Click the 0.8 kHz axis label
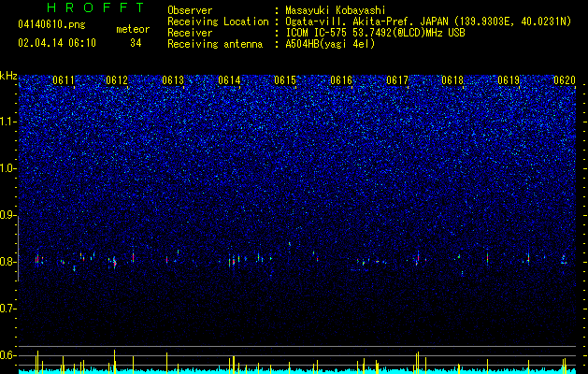The image size is (588, 374). [x=8, y=262]
